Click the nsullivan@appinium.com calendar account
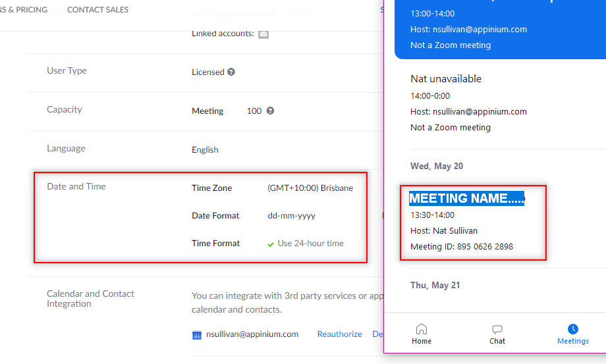 coord(252,334)
